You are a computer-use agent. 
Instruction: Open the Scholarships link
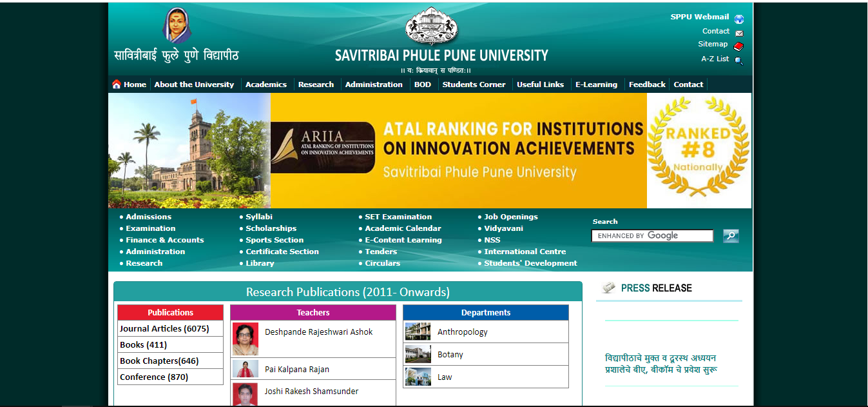271,228
